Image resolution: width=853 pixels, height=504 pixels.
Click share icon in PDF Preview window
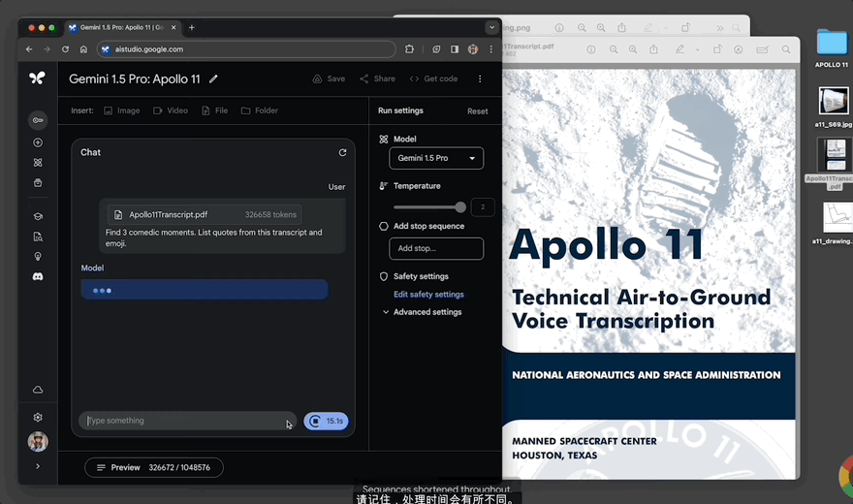click(653, 49)
